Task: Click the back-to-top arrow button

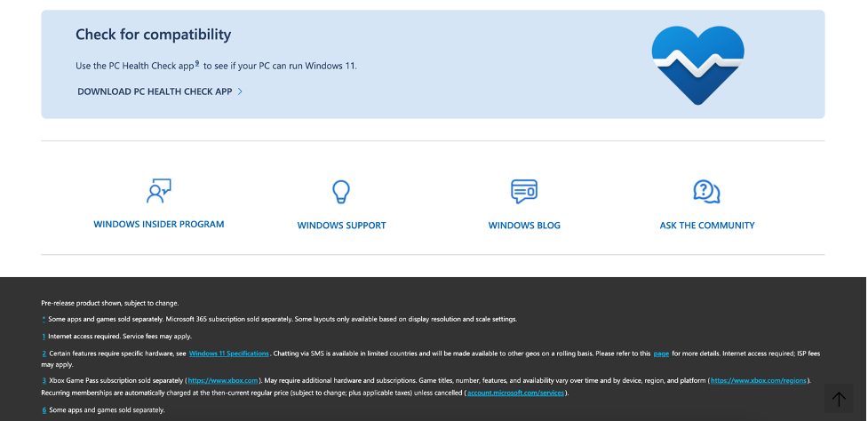Action: tap(839, 399)
